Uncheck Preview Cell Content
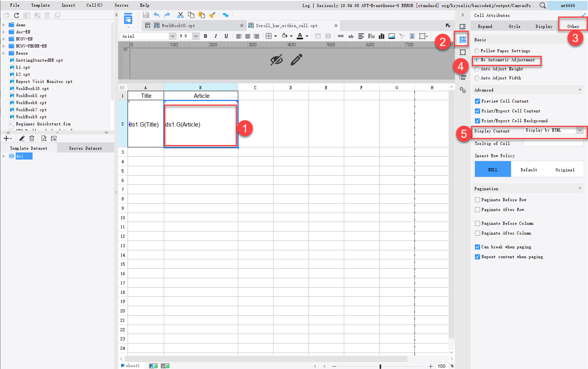The height and width of the screenshot is (369, 588). click(477, 101)
